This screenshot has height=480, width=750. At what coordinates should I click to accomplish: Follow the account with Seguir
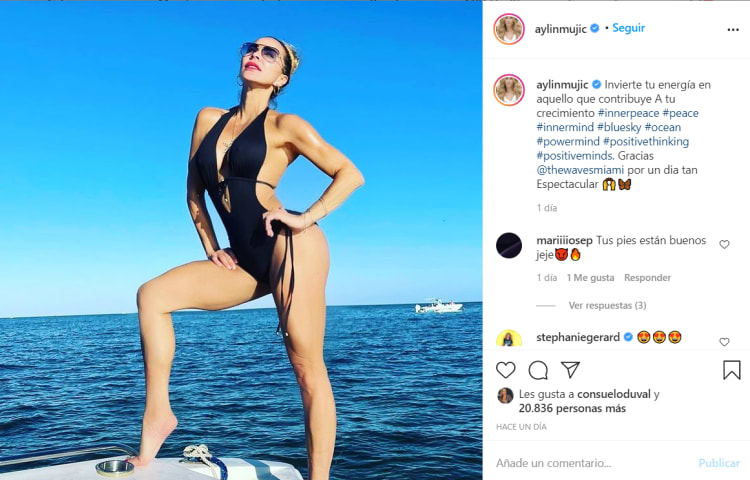pos(629,28)
